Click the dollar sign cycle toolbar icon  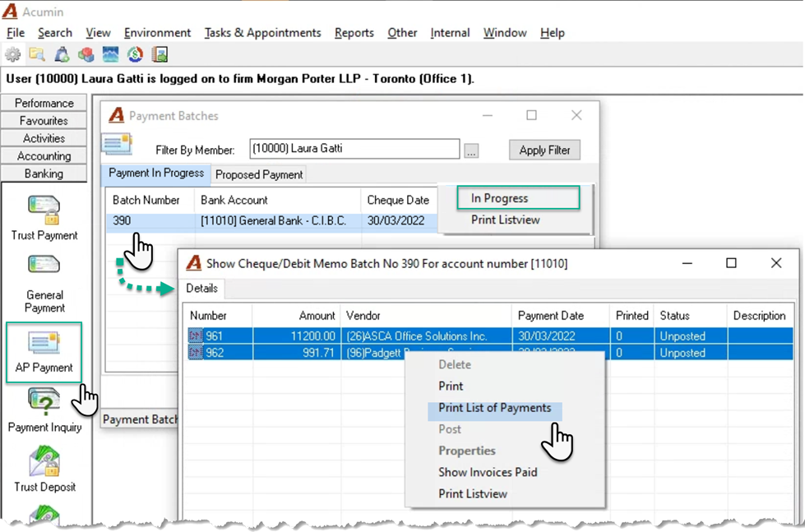(135, 54)
